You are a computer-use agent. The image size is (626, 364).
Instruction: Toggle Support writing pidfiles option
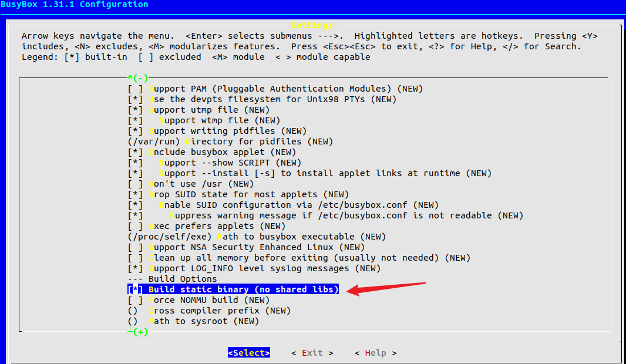pos(217,131)
